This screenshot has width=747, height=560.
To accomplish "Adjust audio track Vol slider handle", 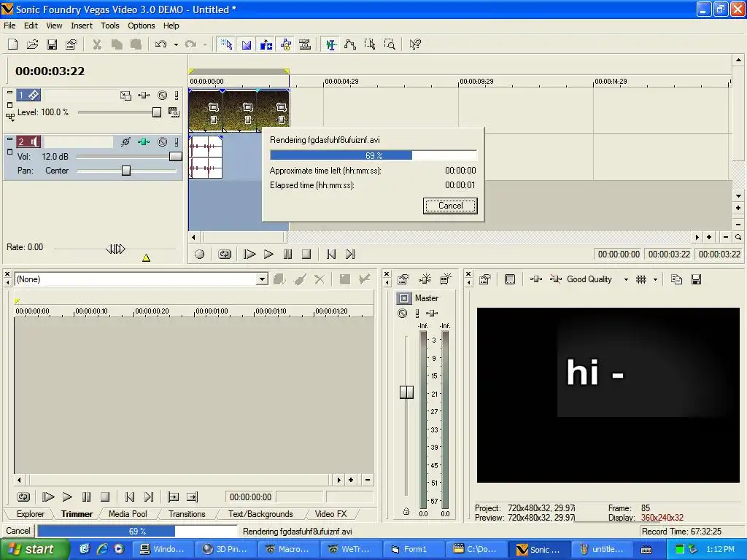I will point(176,156).
